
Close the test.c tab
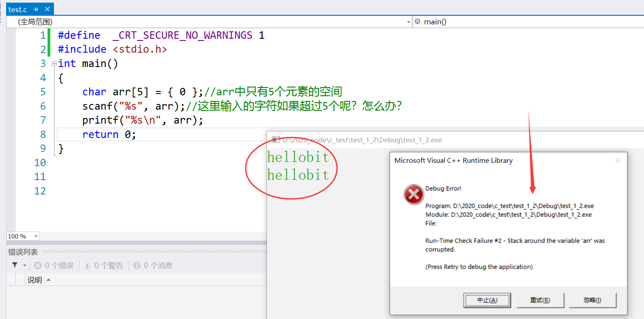(x=47, y=9)
